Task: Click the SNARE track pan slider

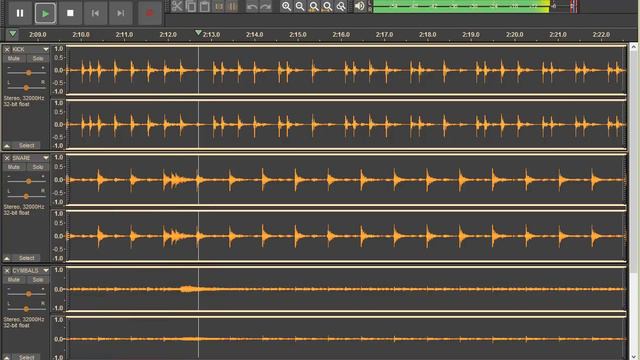Action: click(x=26, y=196)
